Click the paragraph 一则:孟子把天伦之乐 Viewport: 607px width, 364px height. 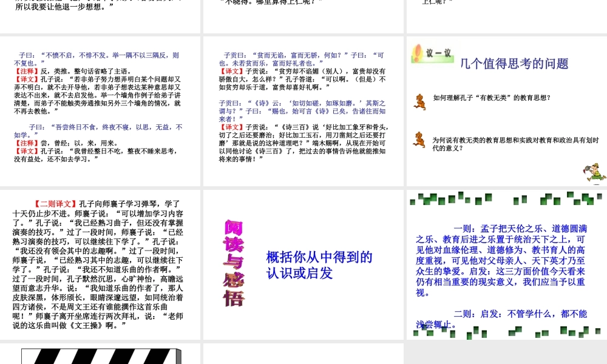tap(502, 261)
